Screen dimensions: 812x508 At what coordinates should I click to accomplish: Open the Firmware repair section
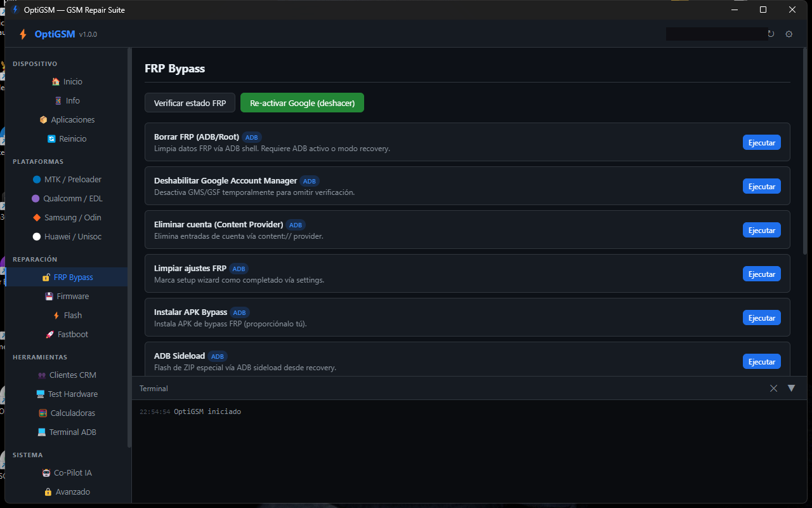pyautogui.click(x=67, y=297)
